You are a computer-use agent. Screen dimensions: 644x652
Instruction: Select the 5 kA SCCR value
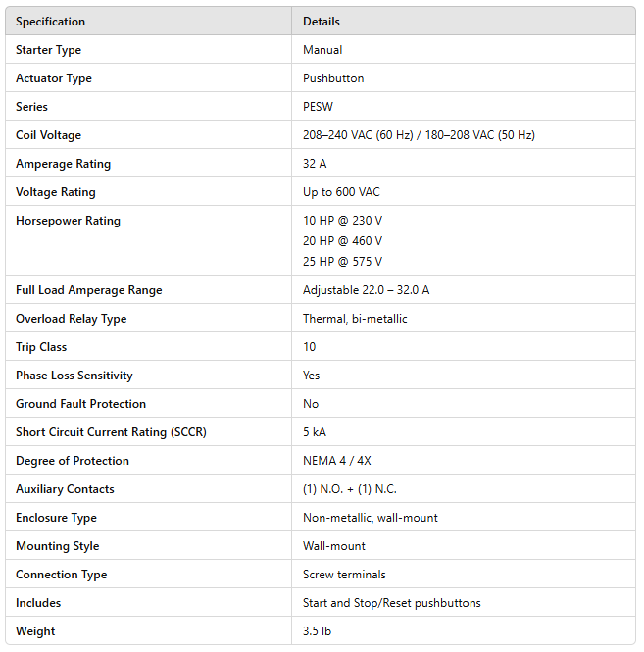(x=316, y=432)
